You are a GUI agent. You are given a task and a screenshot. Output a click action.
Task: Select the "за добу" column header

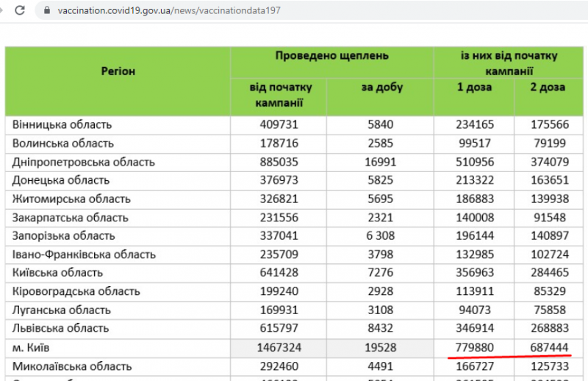[x=381, y=88]
